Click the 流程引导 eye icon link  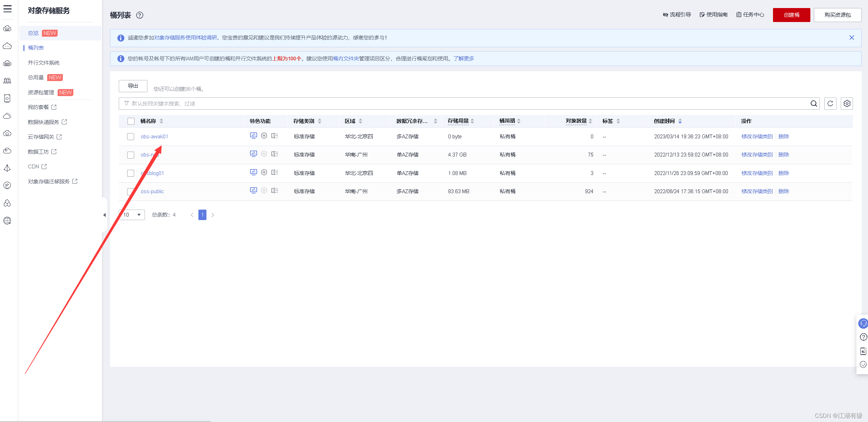677,15
